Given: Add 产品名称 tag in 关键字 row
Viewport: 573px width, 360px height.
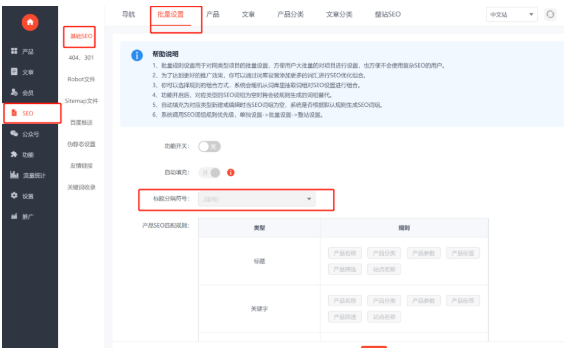Looking at the screenshot, I should pyautogui.click(x=345, y=301).
